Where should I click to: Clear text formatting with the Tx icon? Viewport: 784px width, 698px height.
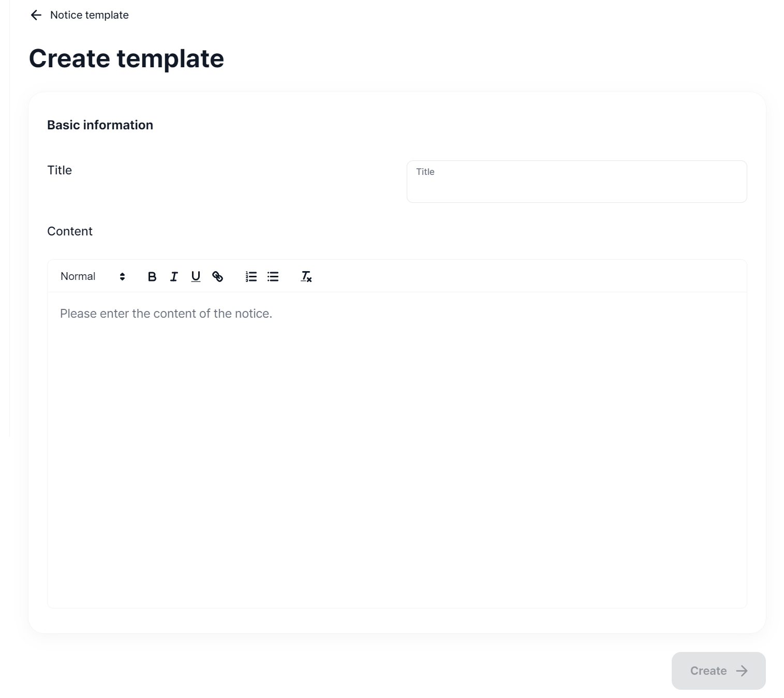[x=306, y=276]
